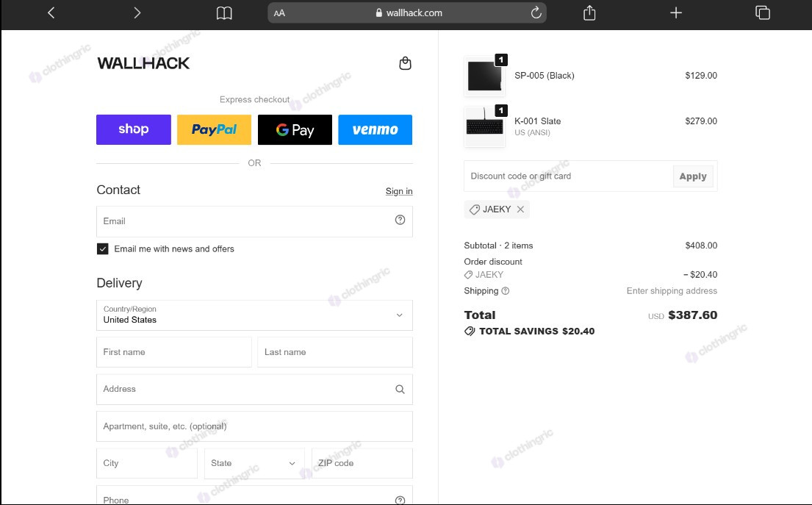Reload the page with the refresh icon
812x505 pixels.
tap(536, 12)
